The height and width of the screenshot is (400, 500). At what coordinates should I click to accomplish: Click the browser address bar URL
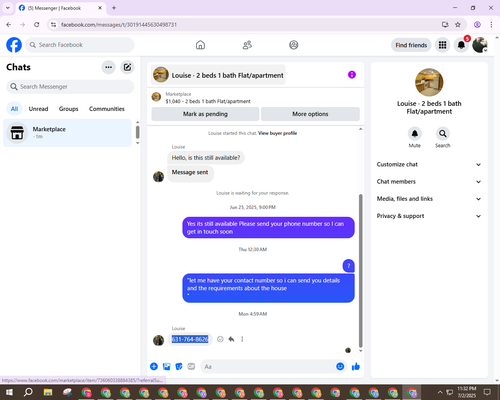click(x=119, y=25)
